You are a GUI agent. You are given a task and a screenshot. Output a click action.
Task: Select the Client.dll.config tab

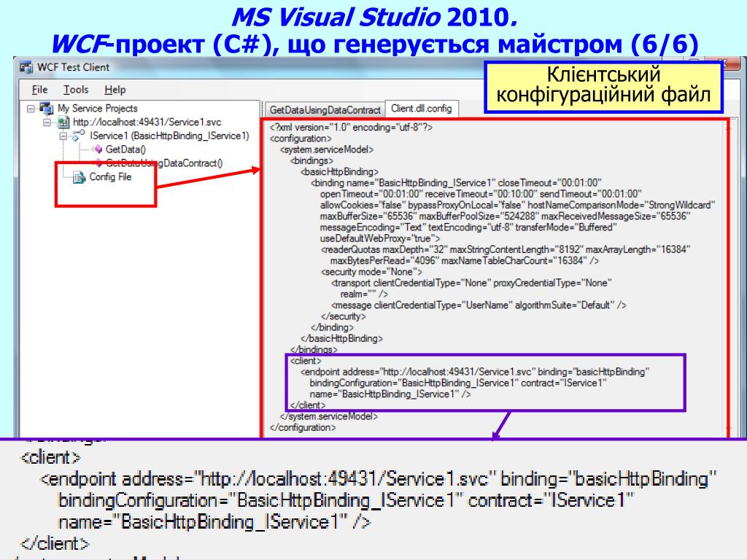click(421, 109)
